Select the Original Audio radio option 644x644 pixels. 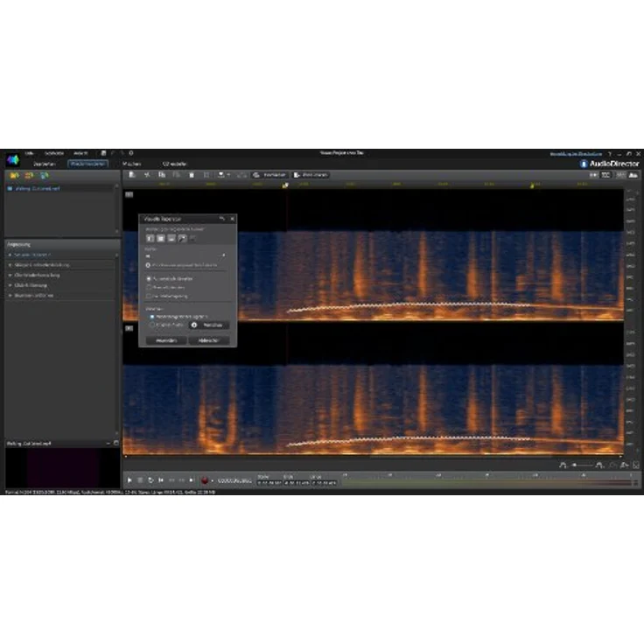tap(152, 325)
